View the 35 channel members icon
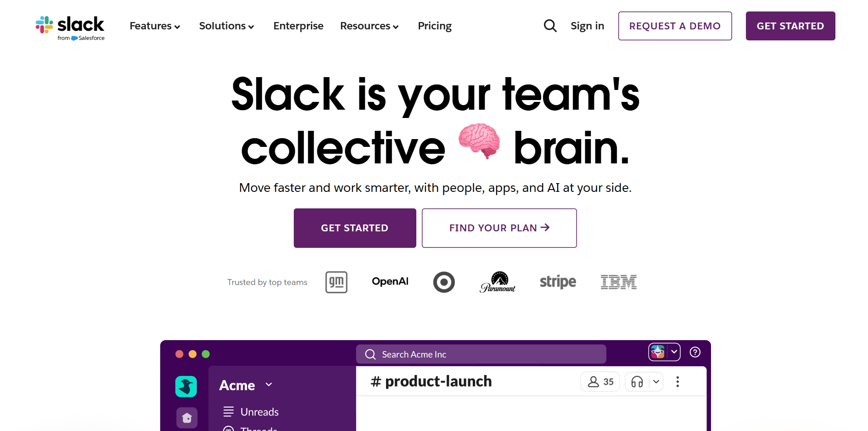Screen dimensions: 868x431 coord(600,381)
